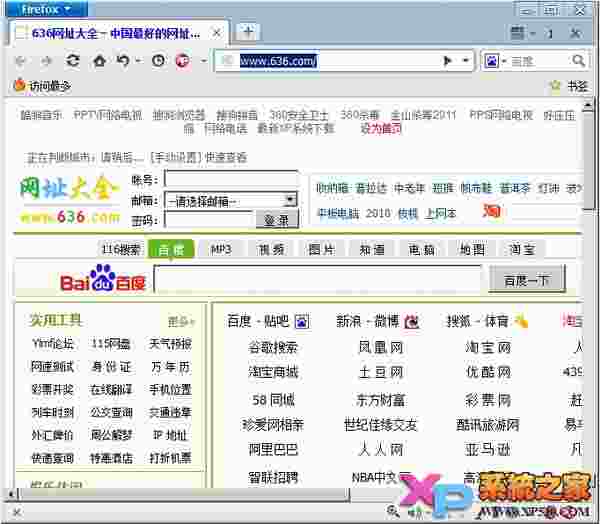
Task: Click the magnifier in the browser search box
Action: click(x=578, y=60)
